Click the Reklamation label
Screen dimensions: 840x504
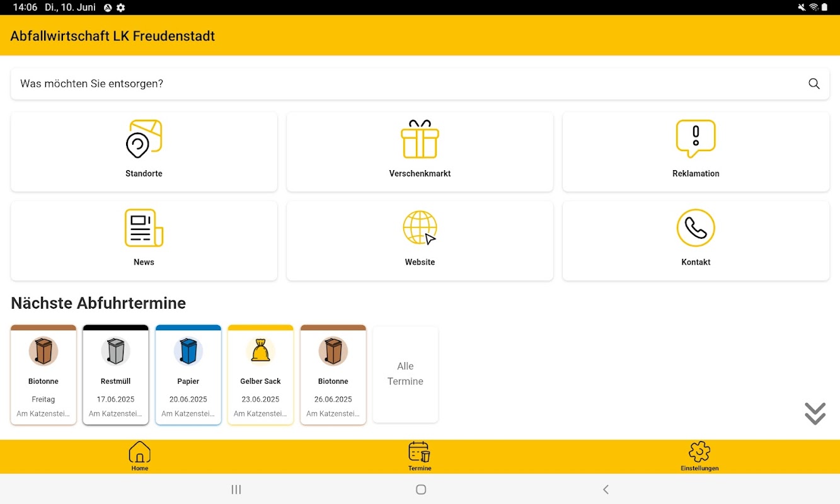(x=696, y=173)
